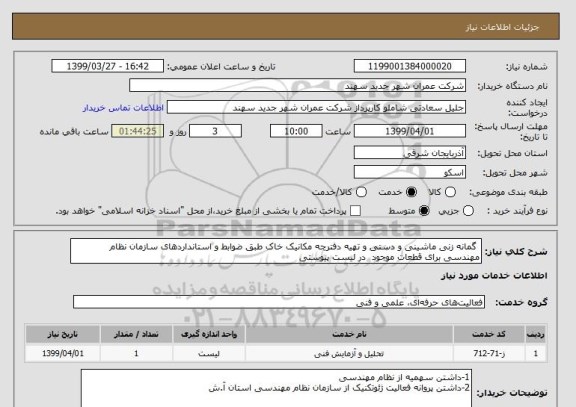Click the buyer organization name field
This screenshot has height=407, width=576.
[x=298, y=86]
